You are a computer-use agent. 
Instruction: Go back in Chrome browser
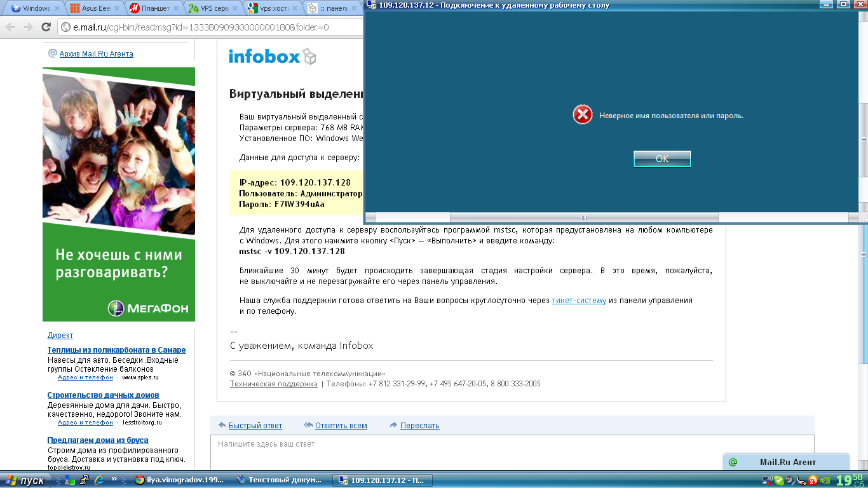click(10, 27)
